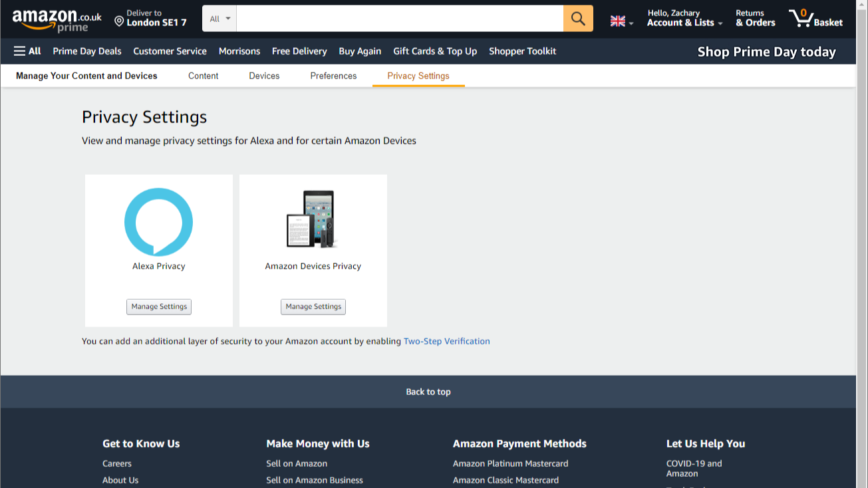The width and height of the screenshot is (868, 488).
Task: Switch to the Devices tab
Action: [264, 76]
